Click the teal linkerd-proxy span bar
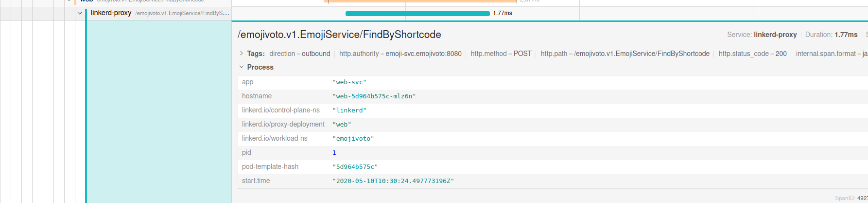This screenshot has height=203, width=868. (417, 14)
